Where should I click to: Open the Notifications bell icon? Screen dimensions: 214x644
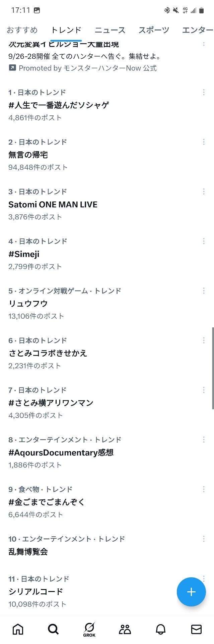(161, 629)
